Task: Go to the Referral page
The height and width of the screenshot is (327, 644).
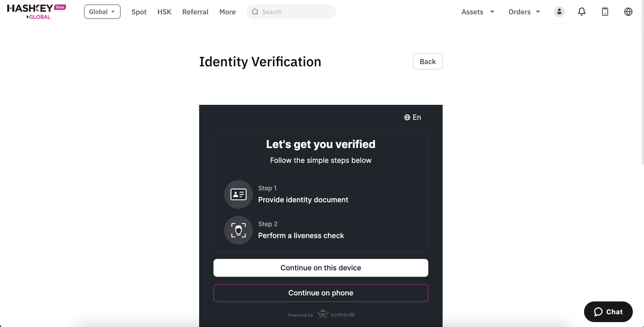Action: [x=195, y=12]
